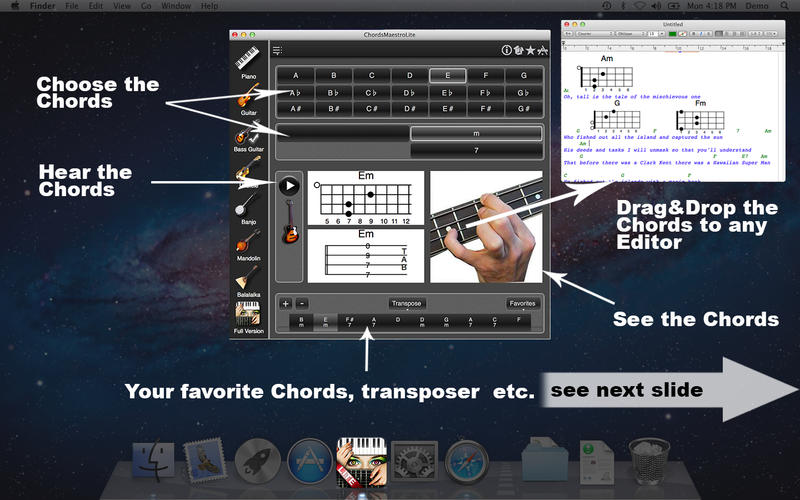The image size is (800, 500).
Task: Select root note D flat
Action: (x=409, y=93)
